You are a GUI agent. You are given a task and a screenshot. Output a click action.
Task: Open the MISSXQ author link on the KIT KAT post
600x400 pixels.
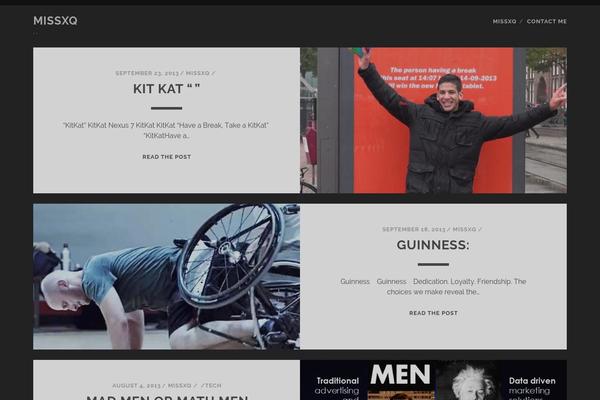click(x=197, y=73)
